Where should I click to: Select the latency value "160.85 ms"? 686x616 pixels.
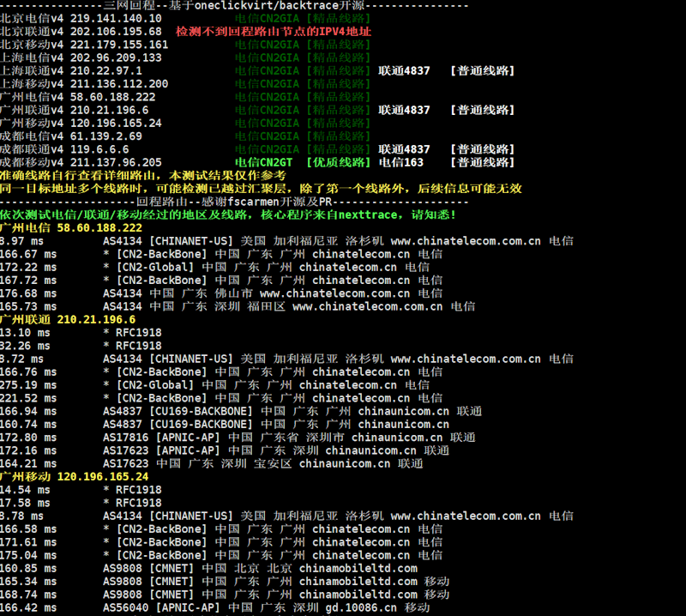point(28,569)
